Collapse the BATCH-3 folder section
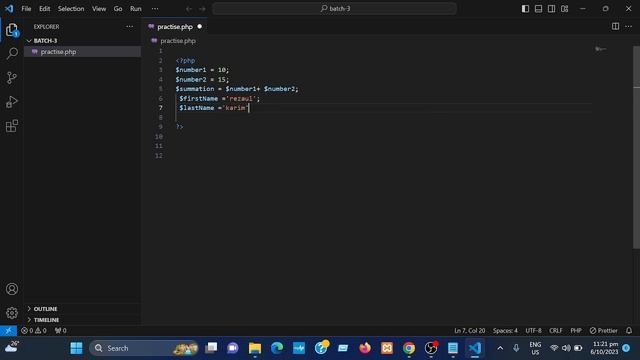This screenshot has height=360, width=640. point(82,41)
